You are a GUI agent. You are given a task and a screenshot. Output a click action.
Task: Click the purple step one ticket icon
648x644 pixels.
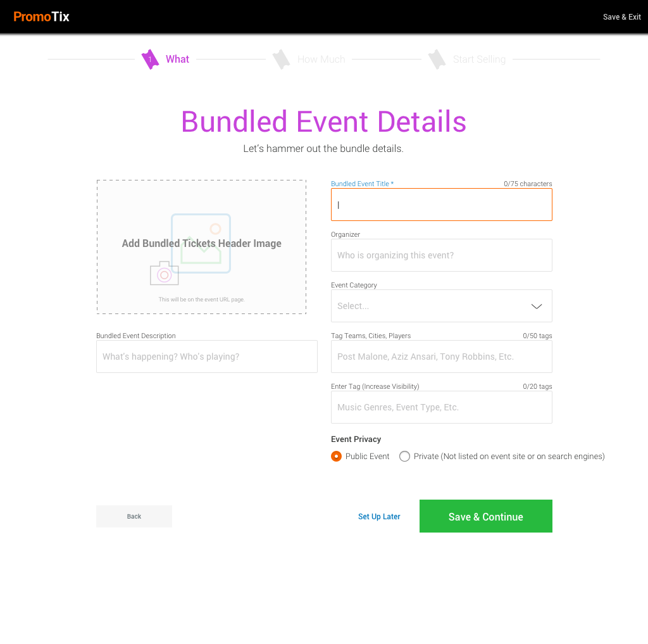coord(150,59)
